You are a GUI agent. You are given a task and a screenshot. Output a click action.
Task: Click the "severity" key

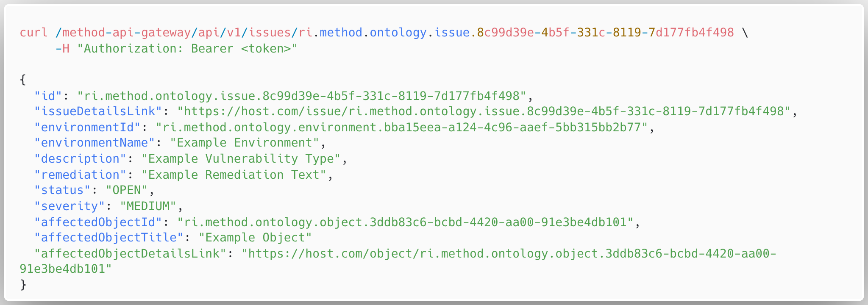click(x=70, y=206)
